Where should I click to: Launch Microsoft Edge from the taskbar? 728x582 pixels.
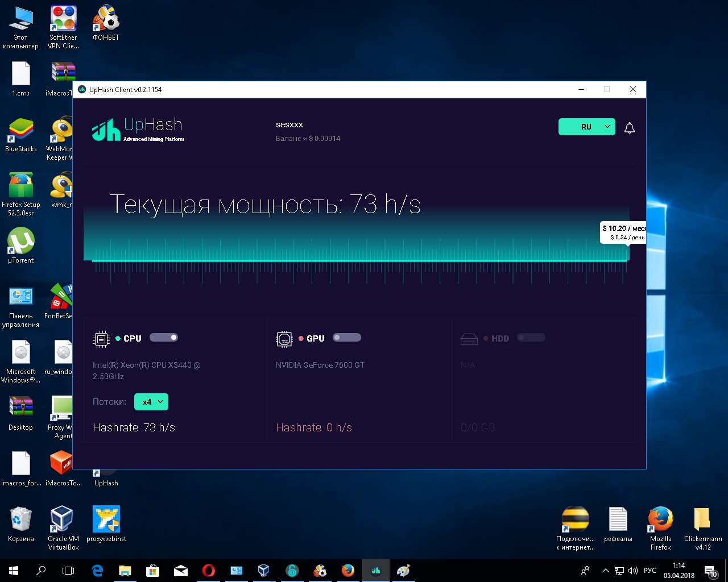pyautogui.click(x=97, y=571)
